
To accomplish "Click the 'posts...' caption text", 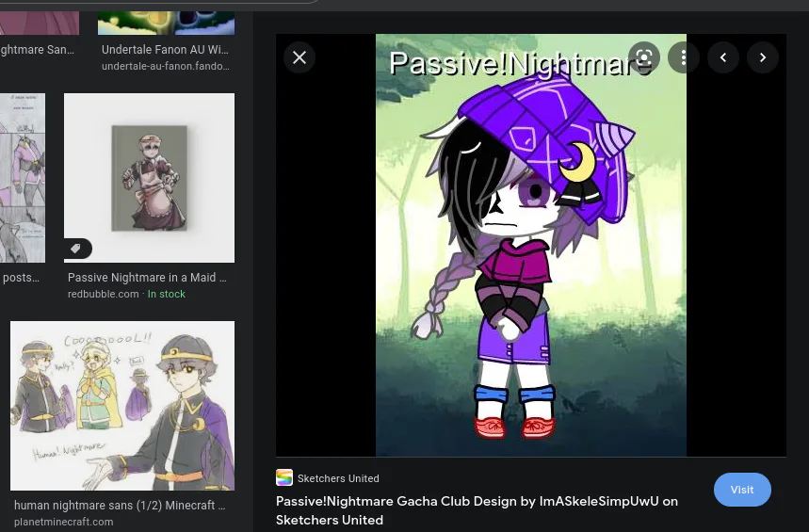I will pos(21,278).
